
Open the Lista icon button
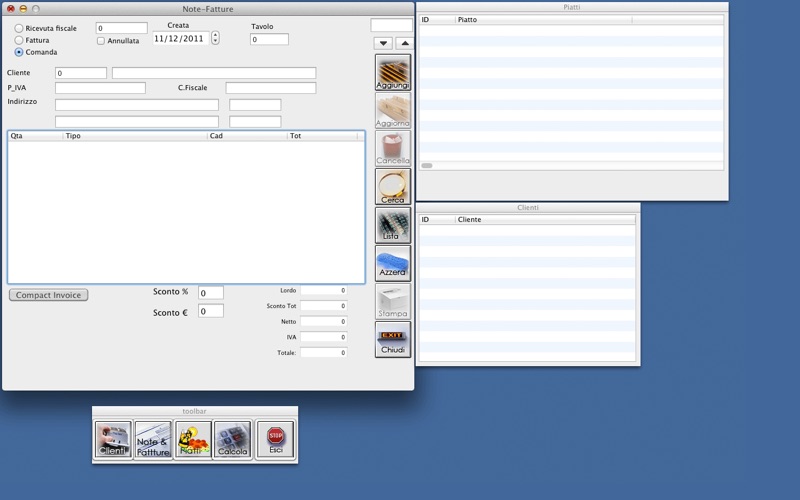click(x=393, y=225)
